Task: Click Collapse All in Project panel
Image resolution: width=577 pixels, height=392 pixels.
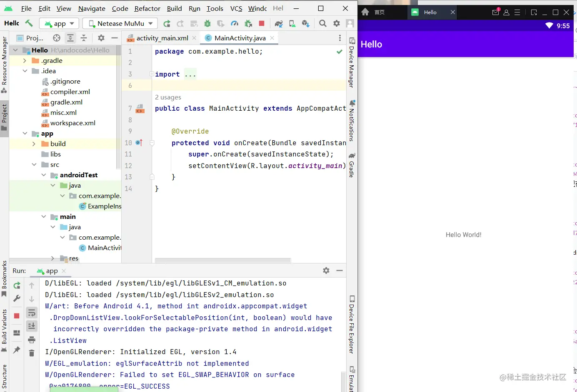Action: 84,38
